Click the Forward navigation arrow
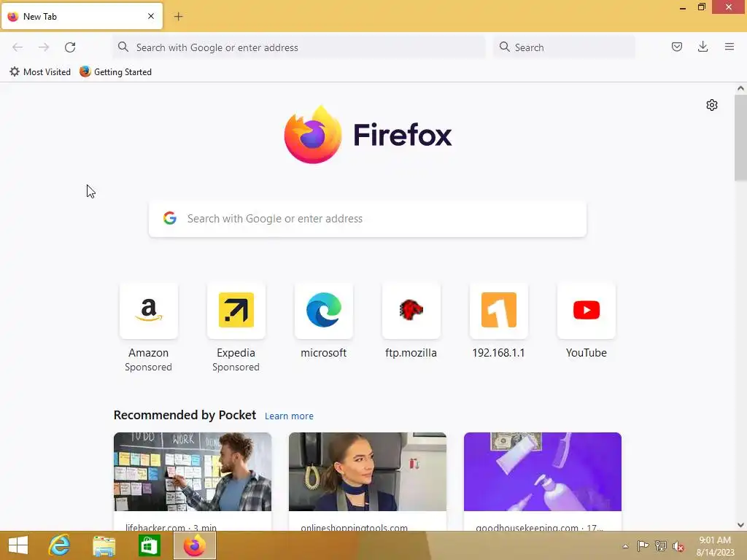 tap(44, 47)
